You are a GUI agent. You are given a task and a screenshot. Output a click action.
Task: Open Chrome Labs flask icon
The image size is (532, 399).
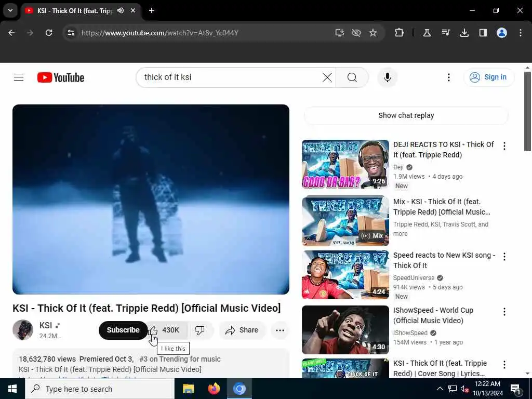coord(427,33)
